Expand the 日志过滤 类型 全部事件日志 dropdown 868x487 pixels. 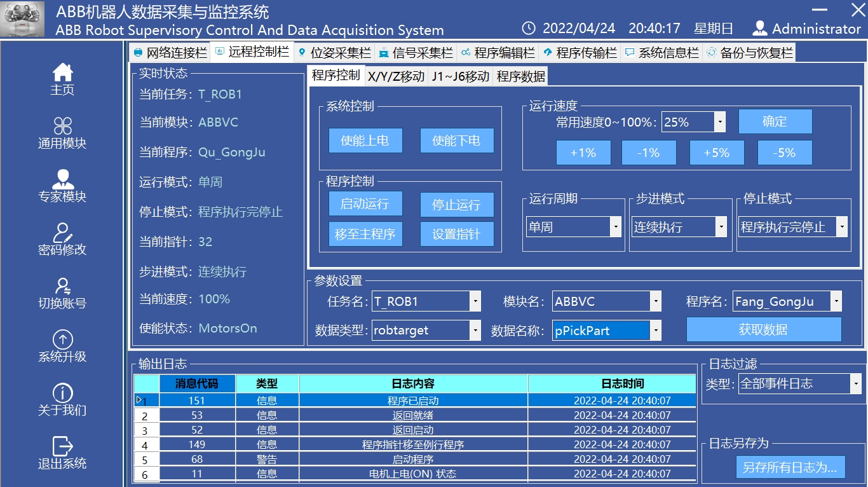click(856, 383)
